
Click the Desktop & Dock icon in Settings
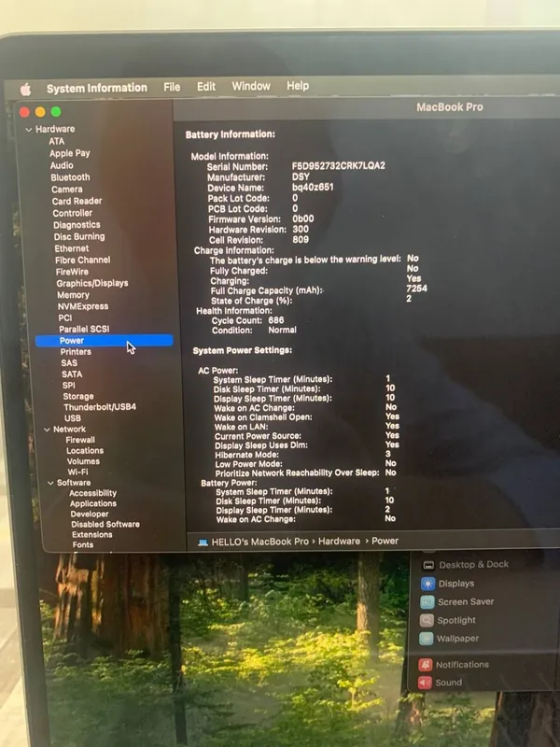[428, 566]
